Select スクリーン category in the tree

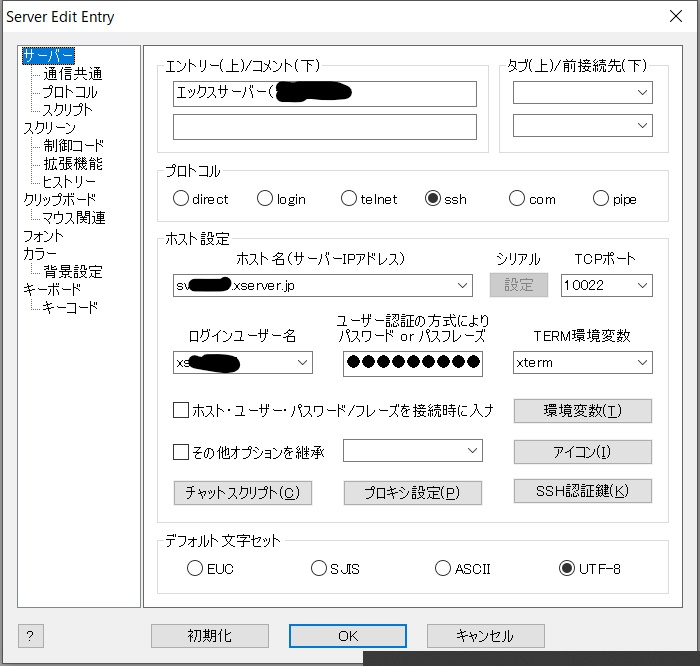[x=49, y=128]
